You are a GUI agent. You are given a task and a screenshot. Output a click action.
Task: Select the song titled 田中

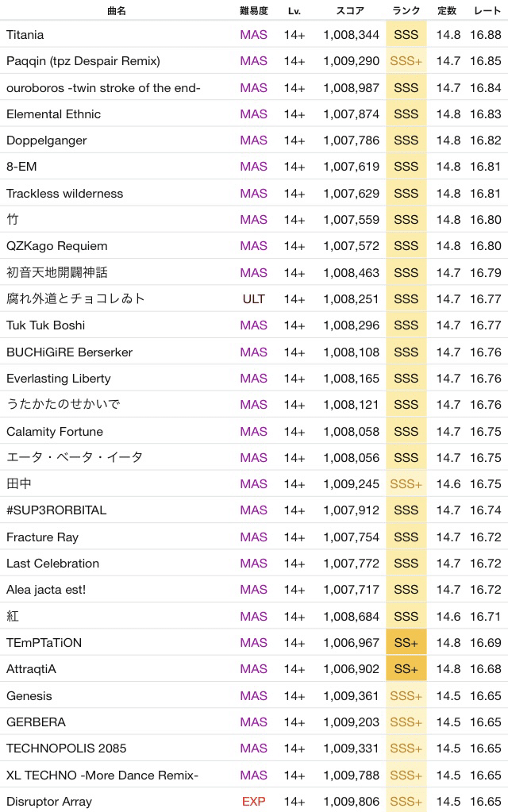pos(18,483)
